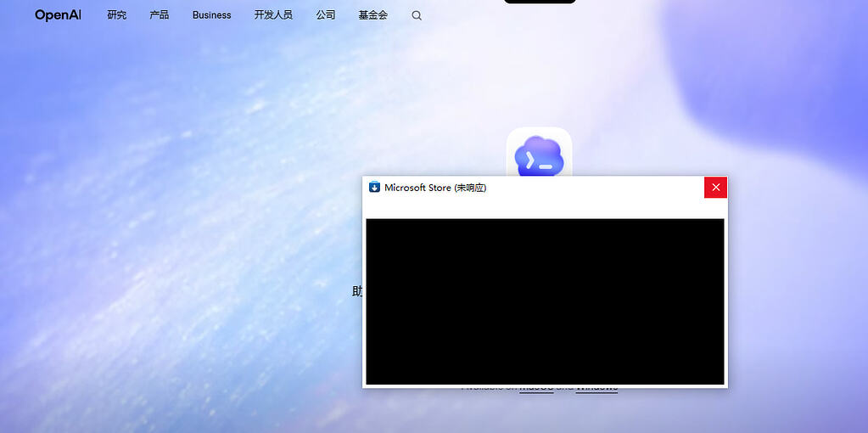868x433 pixels.
Task: Open the site search magnifier icon
Action: (x=417, y=15)
